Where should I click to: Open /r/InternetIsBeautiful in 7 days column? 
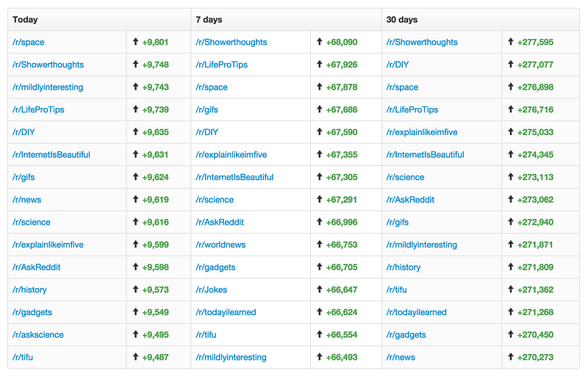point(234,177)
